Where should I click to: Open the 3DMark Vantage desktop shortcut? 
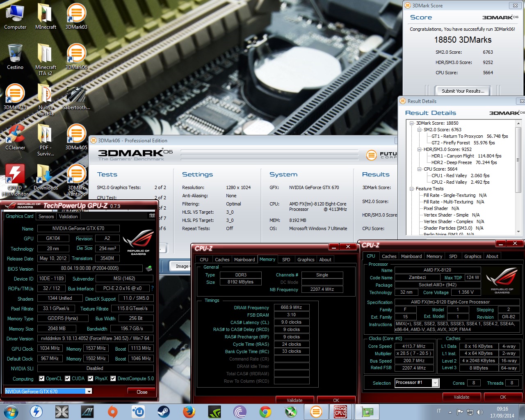coord(76,180)
